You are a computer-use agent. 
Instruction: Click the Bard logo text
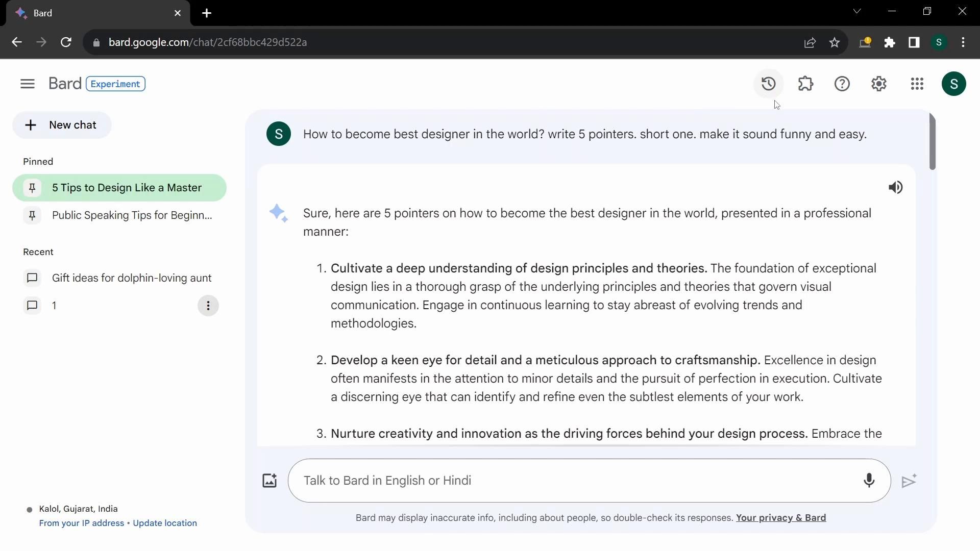(65, 84)
